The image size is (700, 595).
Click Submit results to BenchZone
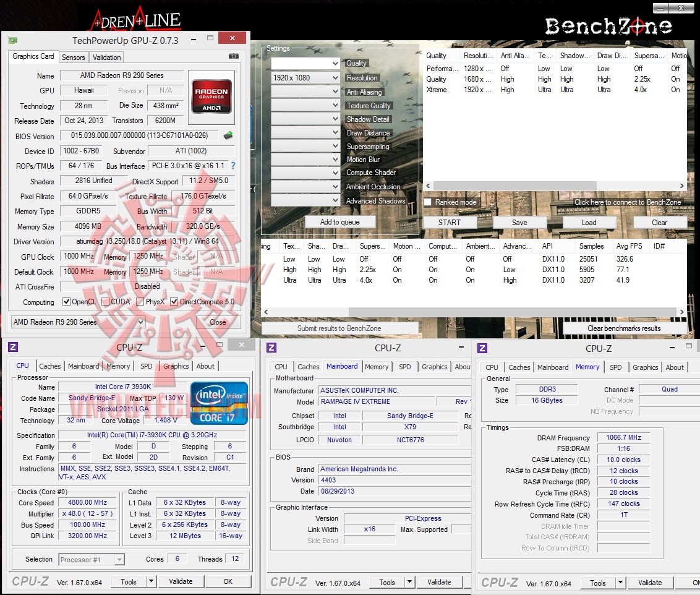339,328
